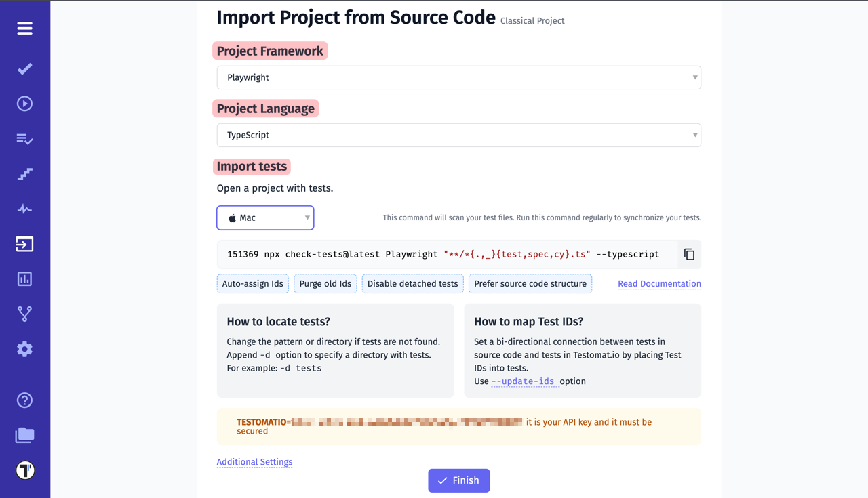Image resolution: width=868 pixels, height=498 pixels.
Task: Toggle the Purge old Ids option
Action: pos(325,283)
